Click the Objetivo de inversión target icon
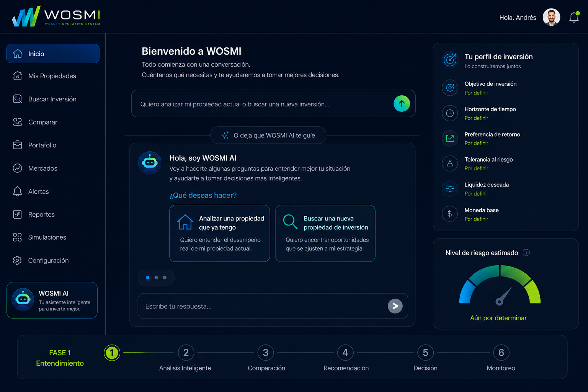This screenshot has width=588, height=392. [x=450, y=88]
